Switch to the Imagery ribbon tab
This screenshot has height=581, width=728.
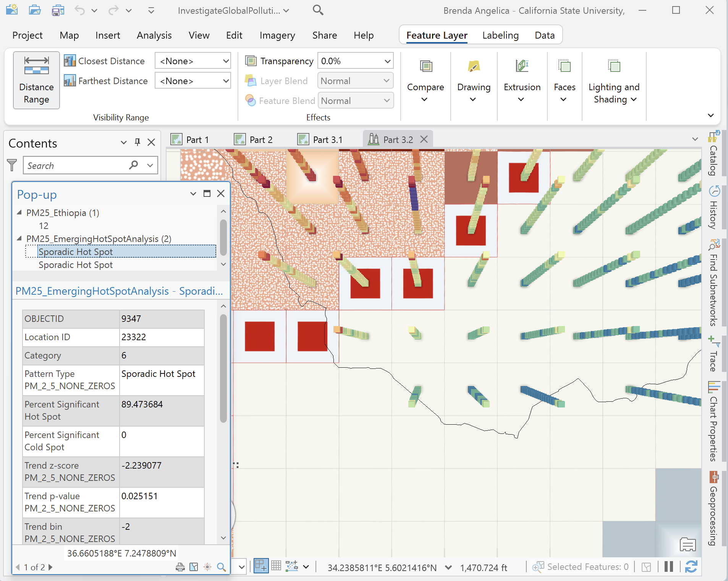277,35
